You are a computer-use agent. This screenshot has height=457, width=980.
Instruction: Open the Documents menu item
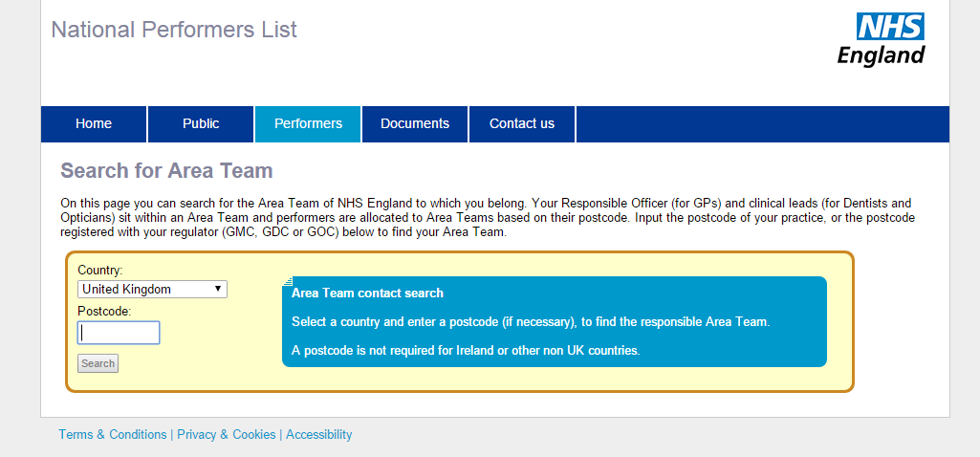coord(415,123)
